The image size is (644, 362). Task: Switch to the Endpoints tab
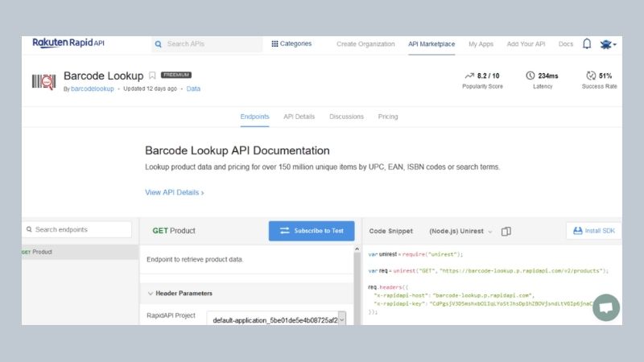(254, 117)
